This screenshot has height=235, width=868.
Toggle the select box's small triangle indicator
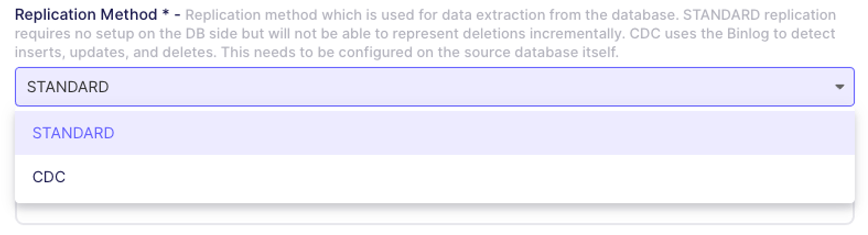839,87
